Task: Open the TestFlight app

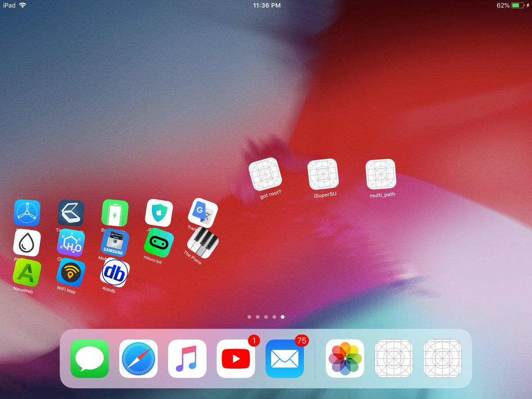Action: tap(27, 213)
